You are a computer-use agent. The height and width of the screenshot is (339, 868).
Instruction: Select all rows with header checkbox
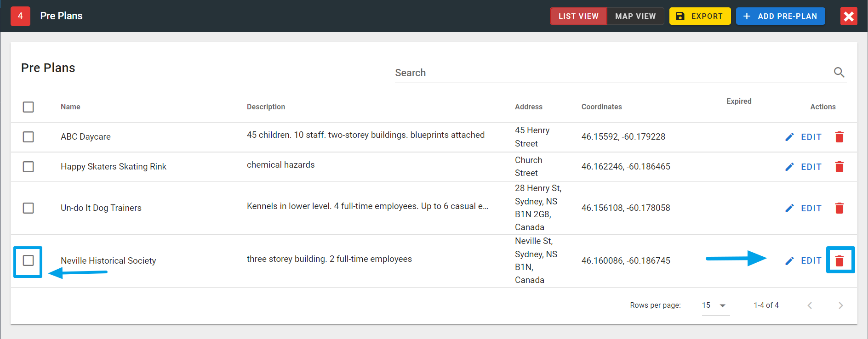(x=29, y=107)
